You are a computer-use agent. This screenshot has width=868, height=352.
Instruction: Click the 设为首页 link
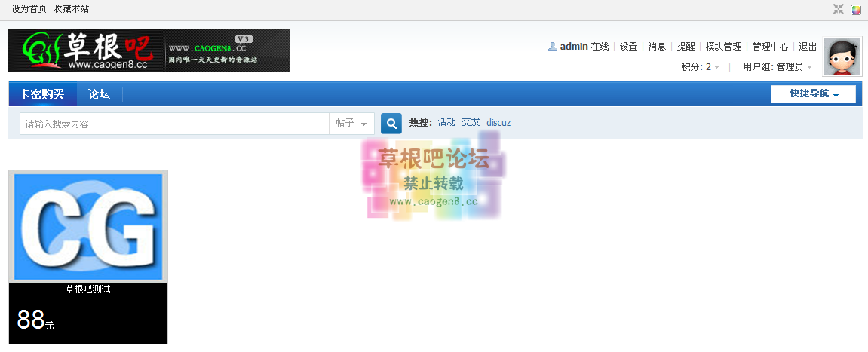29,9
